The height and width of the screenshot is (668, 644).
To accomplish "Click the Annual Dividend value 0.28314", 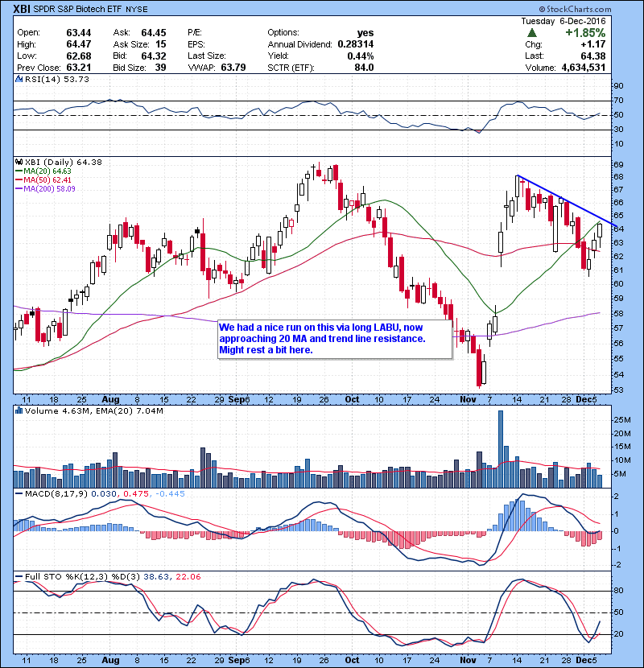I will click(356, 44).
